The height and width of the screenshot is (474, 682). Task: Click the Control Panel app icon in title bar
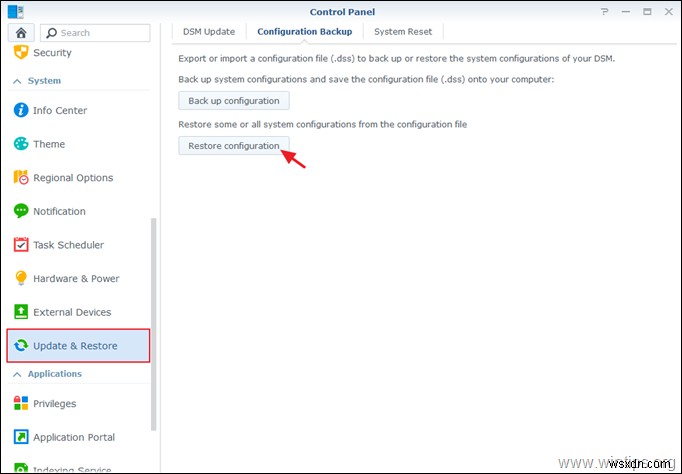click(16, 12)
